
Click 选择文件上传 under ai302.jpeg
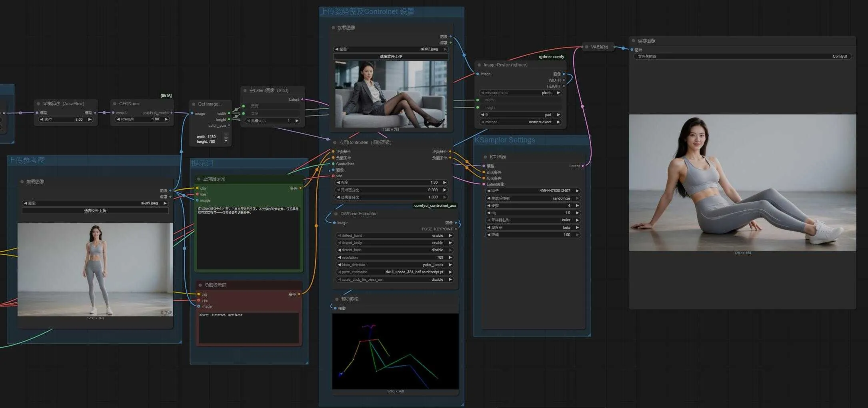pyautogui.click(x=390, y=56)
